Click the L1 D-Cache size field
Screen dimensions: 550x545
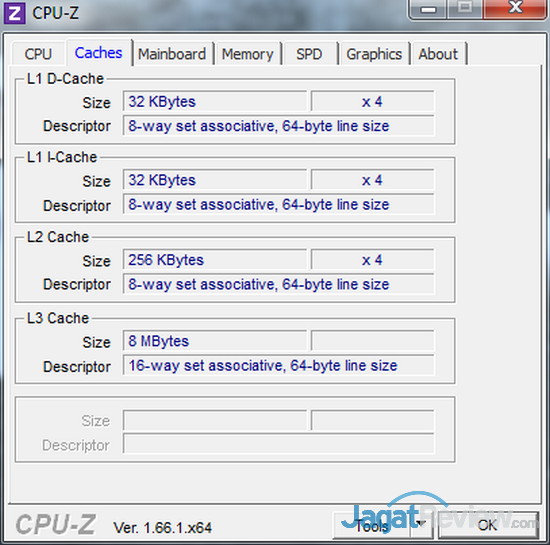coord(215,102)
